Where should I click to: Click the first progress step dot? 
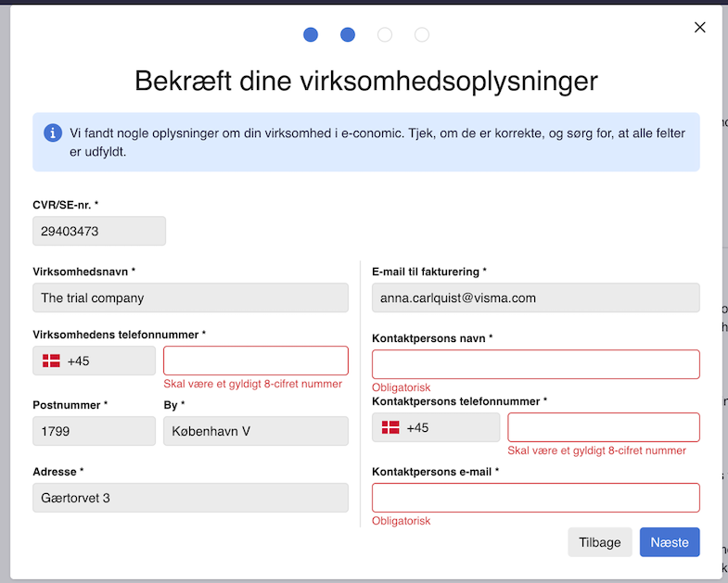point(311,35)
